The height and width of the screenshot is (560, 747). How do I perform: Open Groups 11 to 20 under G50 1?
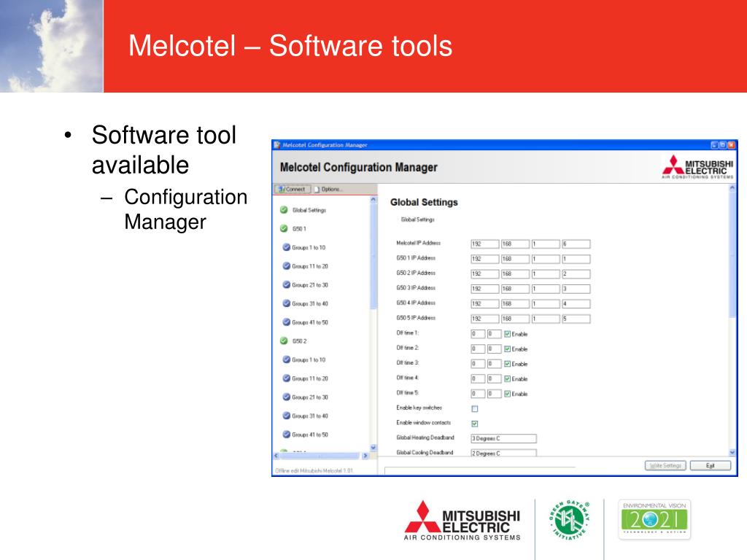[x=310, y=266]
